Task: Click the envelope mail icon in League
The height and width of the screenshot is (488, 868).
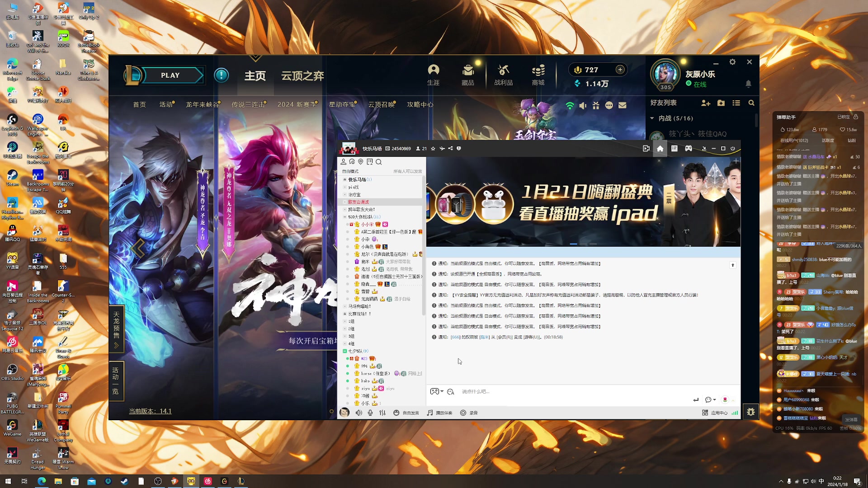Action: point(623,105)
